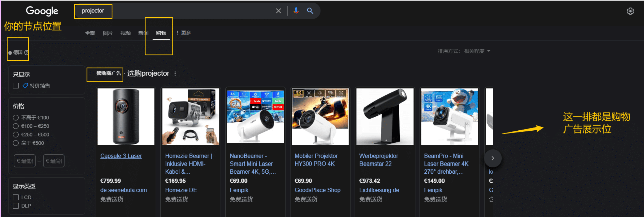Visit seller de.seenebula.com

[x=124, y=190]
